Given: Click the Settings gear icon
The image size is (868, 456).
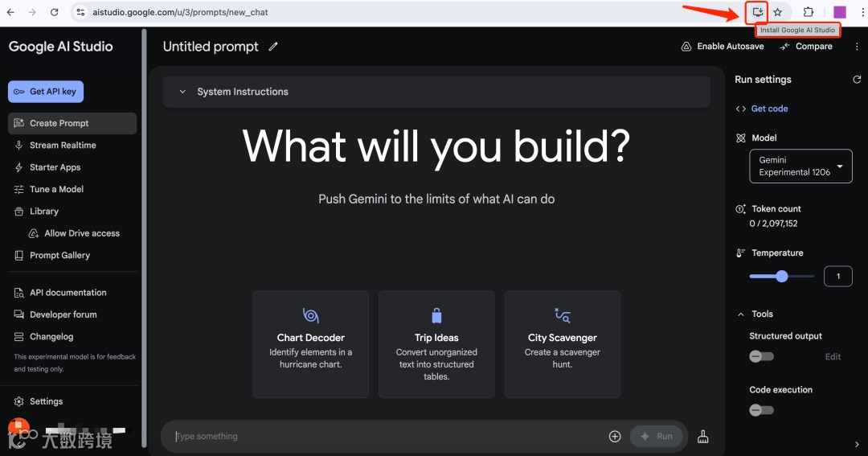Looking at the screenshot, I should coord(18,401).
